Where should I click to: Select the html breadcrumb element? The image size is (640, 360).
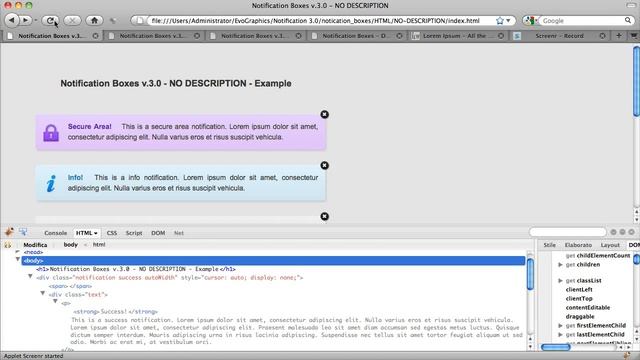pyautogui.click(x=99, y=244)
